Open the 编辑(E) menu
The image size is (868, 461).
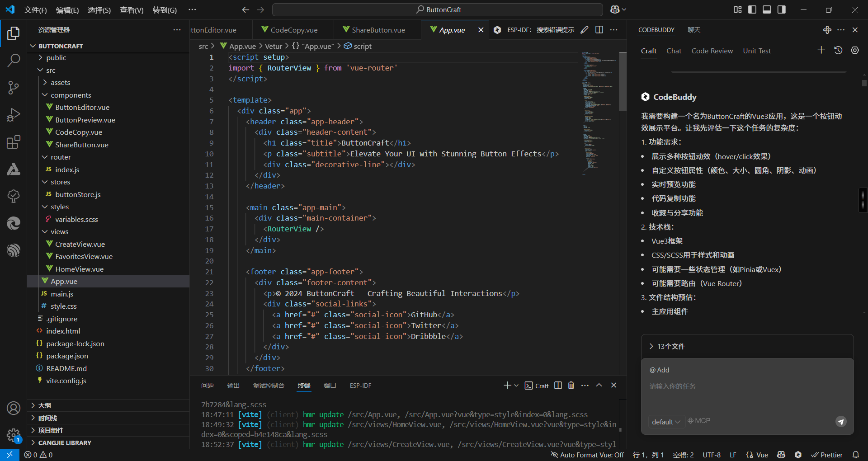point(67,10)
